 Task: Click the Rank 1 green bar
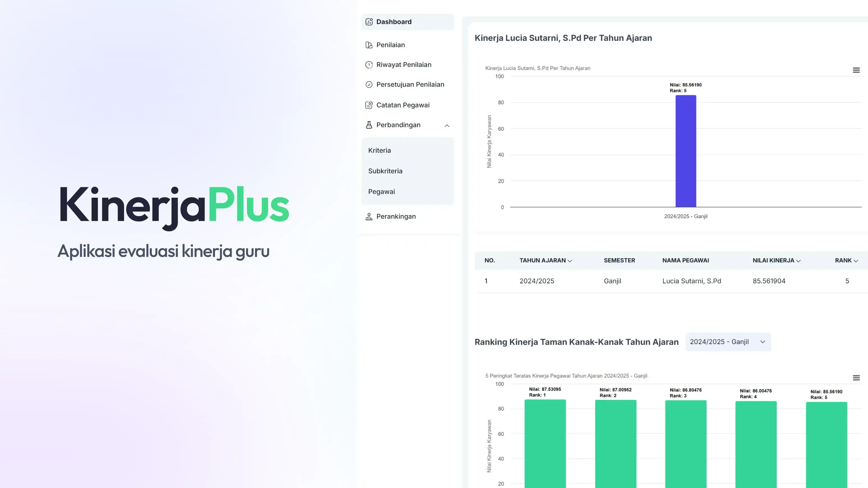click(545, 443)
